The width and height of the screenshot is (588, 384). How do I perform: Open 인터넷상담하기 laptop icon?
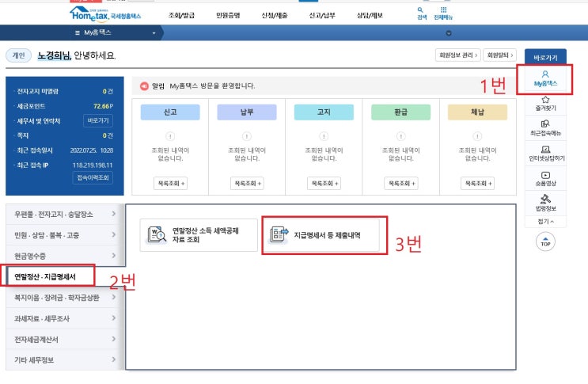pyautogui.click(x=545, y=150)
